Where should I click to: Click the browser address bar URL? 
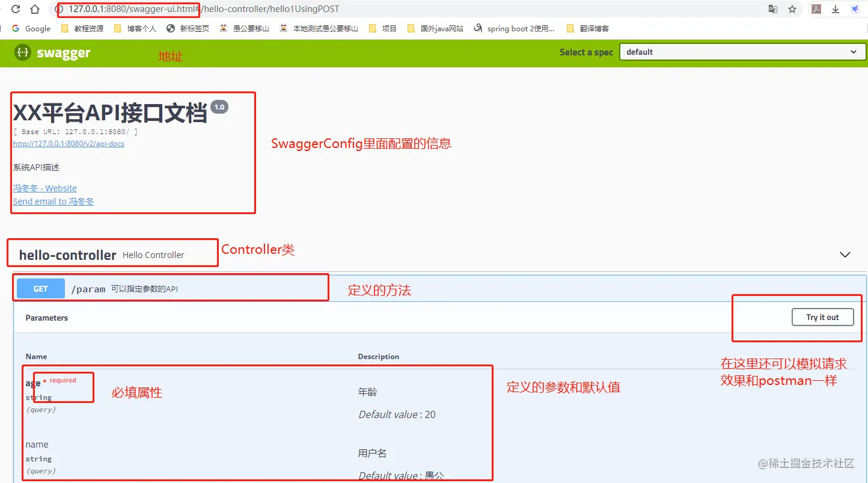point(204,9)
